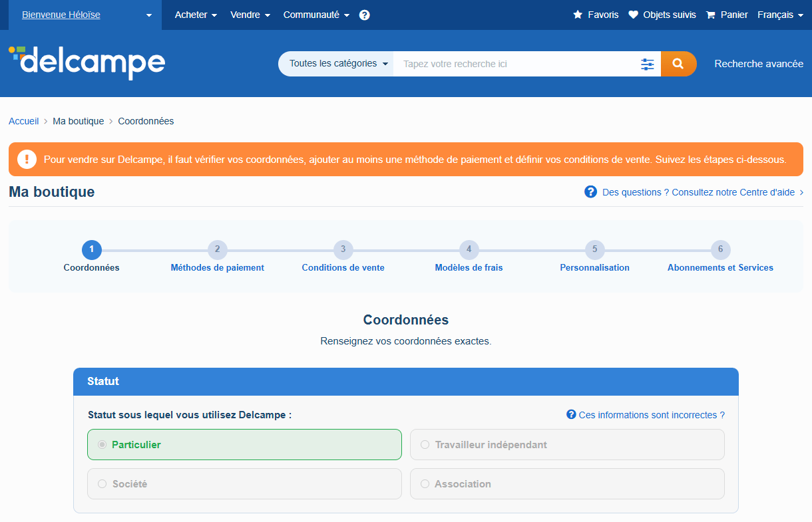Viewport: 812px width, 522px height.
Task: Open Recherche avancée
Action: 759,64
